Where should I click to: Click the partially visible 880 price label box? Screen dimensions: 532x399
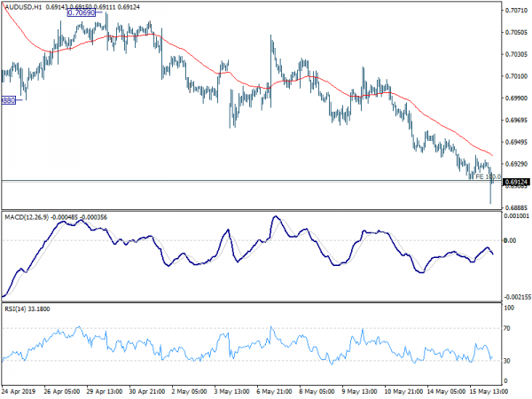(9, 100)
